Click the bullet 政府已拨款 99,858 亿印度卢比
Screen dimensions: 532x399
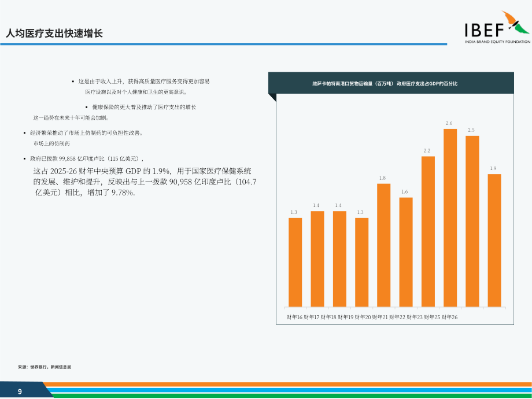87,159
